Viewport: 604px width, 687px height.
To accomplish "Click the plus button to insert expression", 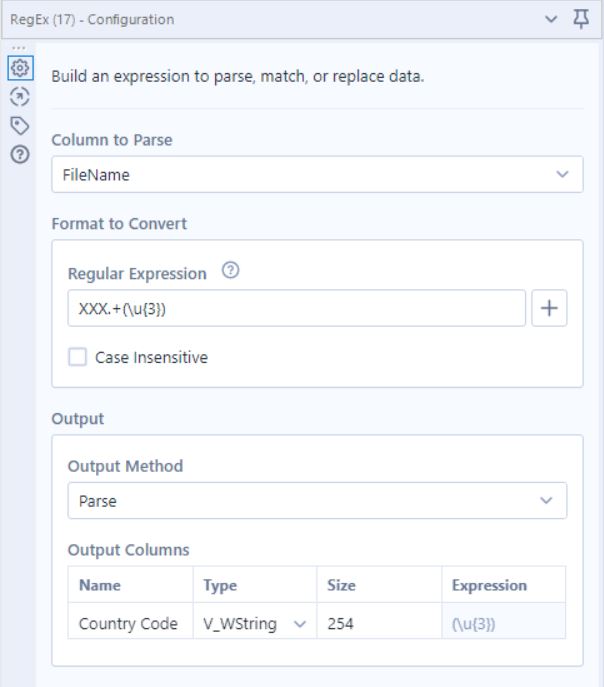I will [x=548, y=309].
